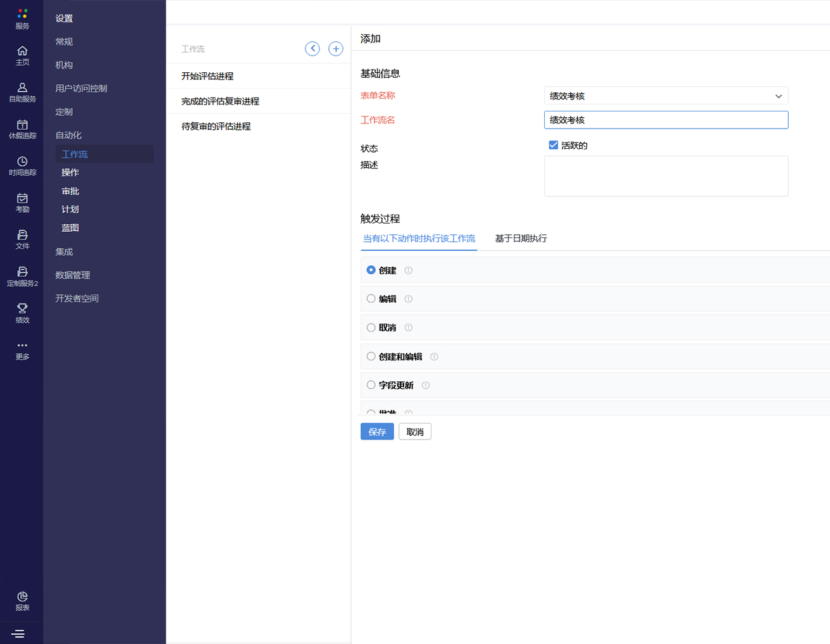Open the 绩效 trophy icon
Image resolution: width=830 pixels, height=644 pixels.
(x=22, y=313)
